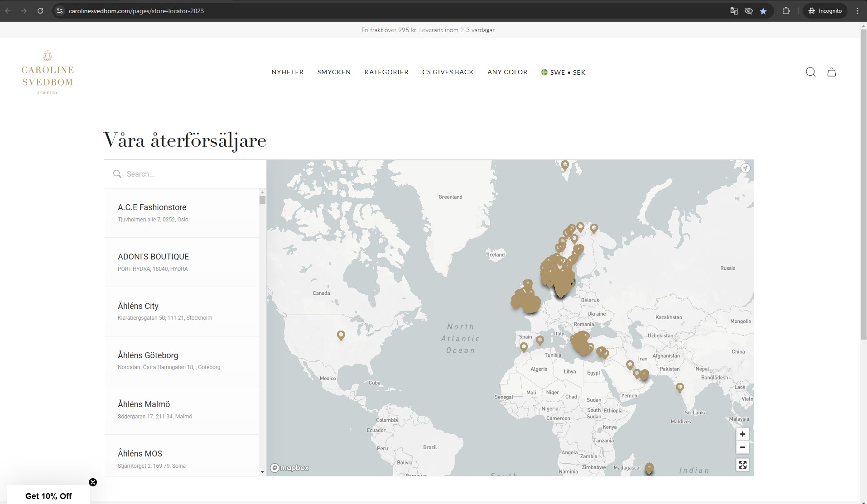Select Åhléns City in the list

(182, 312)
